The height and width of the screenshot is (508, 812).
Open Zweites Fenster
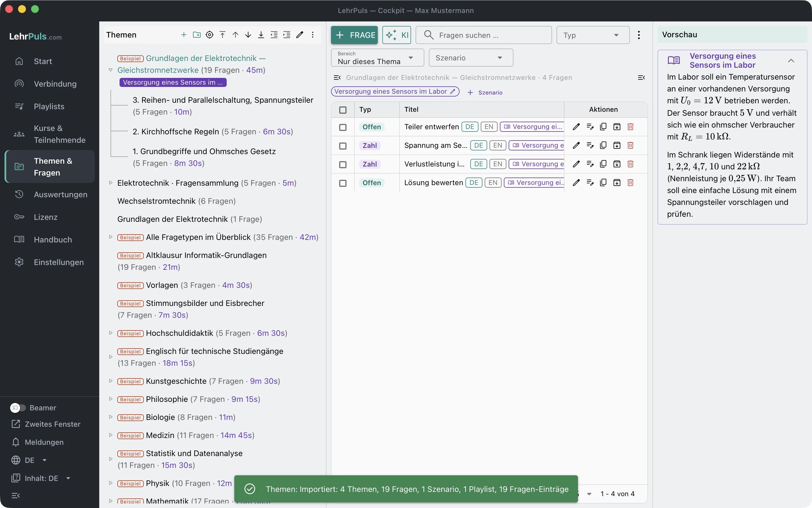pyautogui.click(x=46, y=424)
